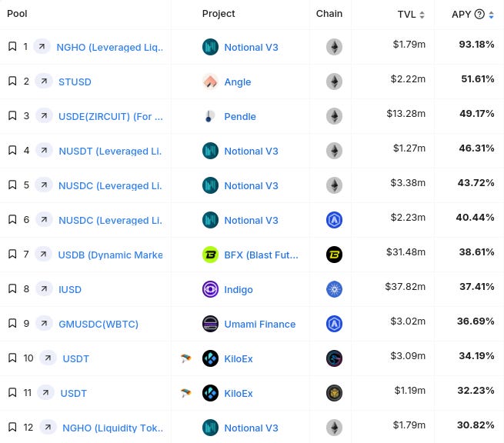The height and width of the screenshot is (443, 504).
Task: Click Cardano chain icon in IUSD row
Action: [334, 289]
